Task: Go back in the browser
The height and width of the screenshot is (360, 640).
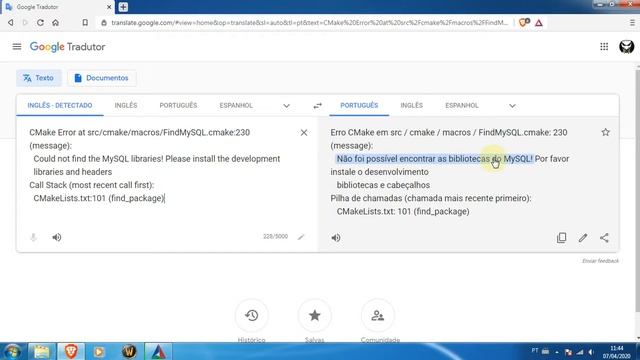Action: click(x=11, y=23)
